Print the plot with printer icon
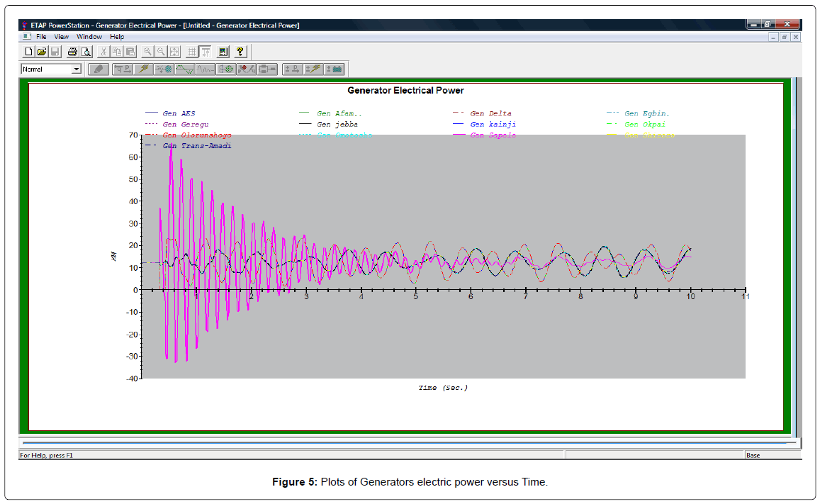Viewport: 820px width, 504px height. point(73,51)
